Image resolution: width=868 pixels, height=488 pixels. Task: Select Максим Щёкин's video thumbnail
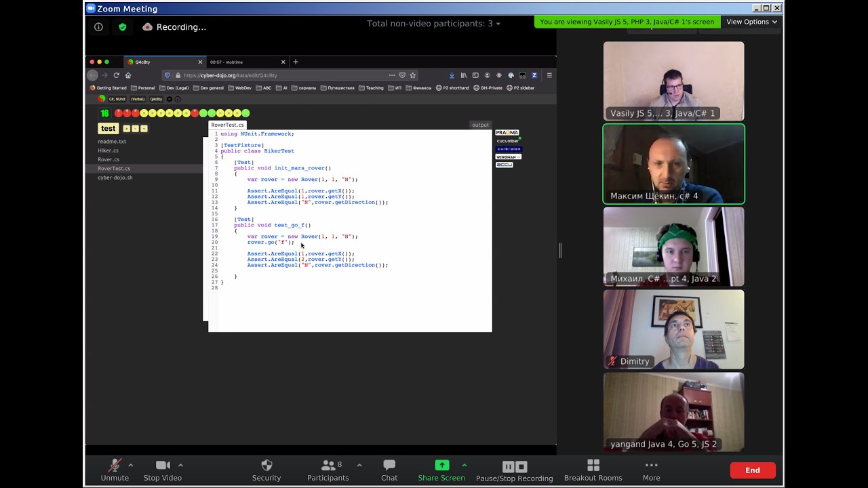(674, 164)
